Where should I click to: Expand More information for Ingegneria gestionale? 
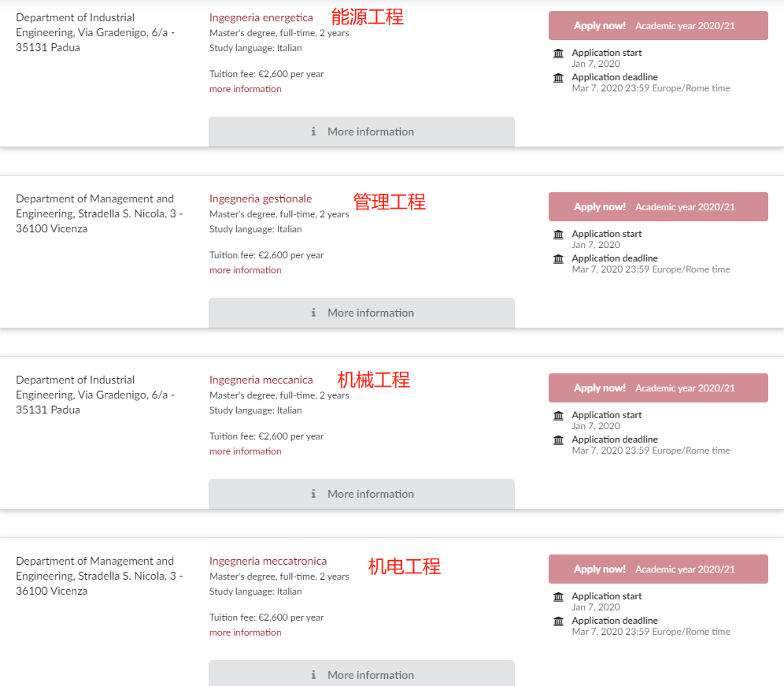361,313
